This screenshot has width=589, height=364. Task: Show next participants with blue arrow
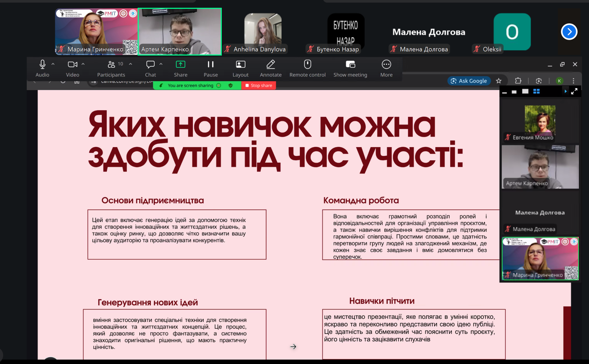[x=569, y=32]
